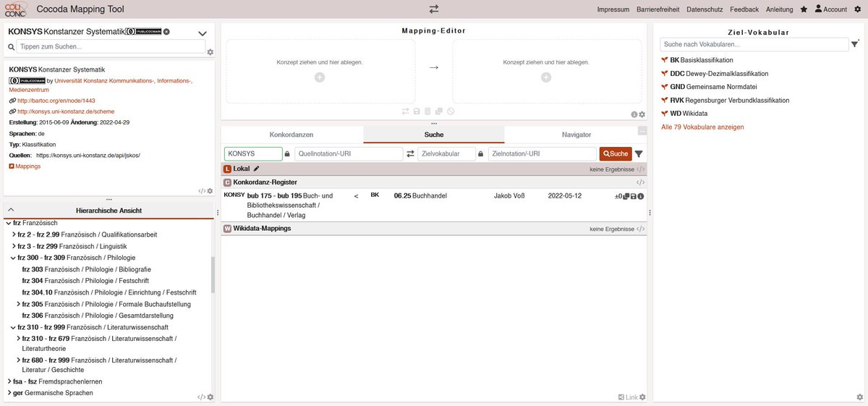Image resolution: width=868 pixels, height=406 pixels.
Task: Swap mapping sides in Mapping-Editor toolbar
Action: pyautogui.click(x=406, y=111)
